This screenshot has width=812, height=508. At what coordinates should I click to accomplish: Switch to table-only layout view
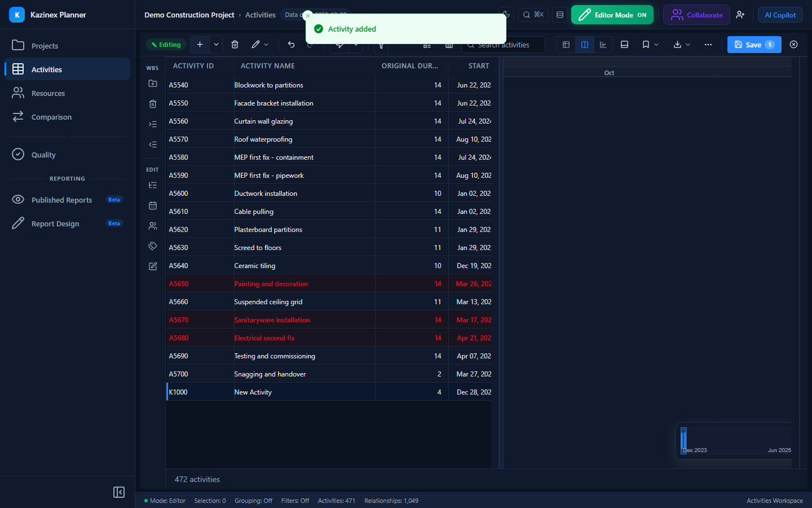tap(566, 45)
